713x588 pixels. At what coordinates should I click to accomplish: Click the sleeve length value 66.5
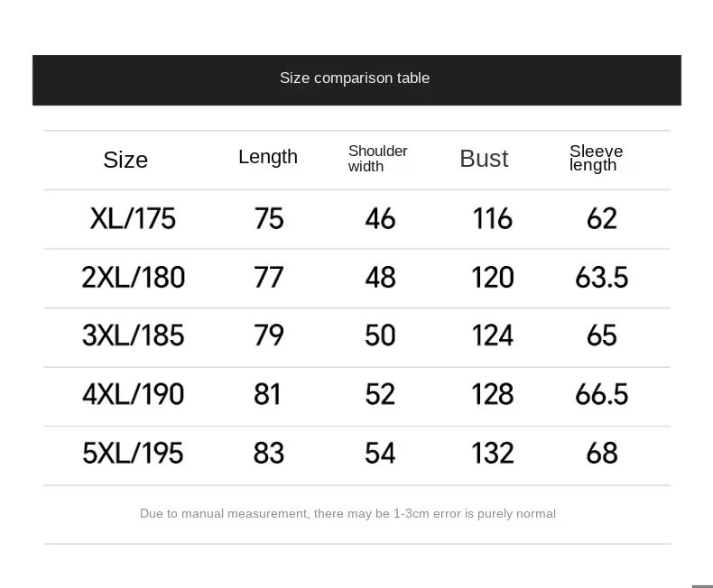(601, 395)
